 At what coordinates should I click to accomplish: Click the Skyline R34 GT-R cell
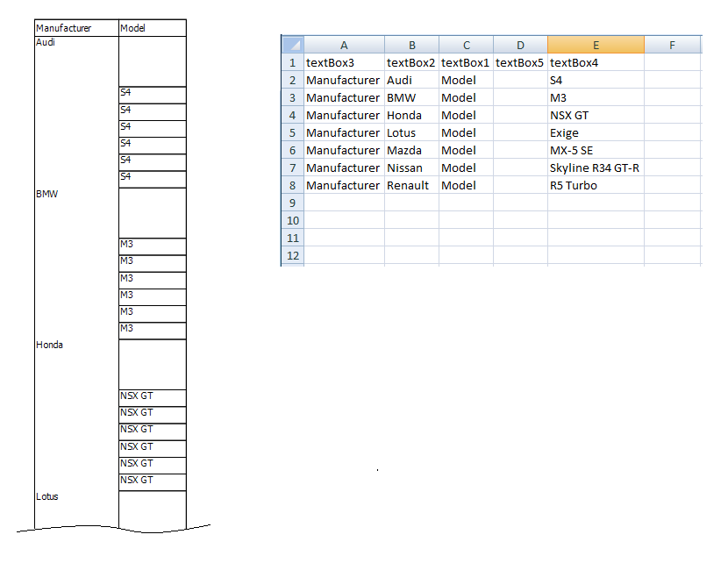pyautogui.click(x=596, y=168)
